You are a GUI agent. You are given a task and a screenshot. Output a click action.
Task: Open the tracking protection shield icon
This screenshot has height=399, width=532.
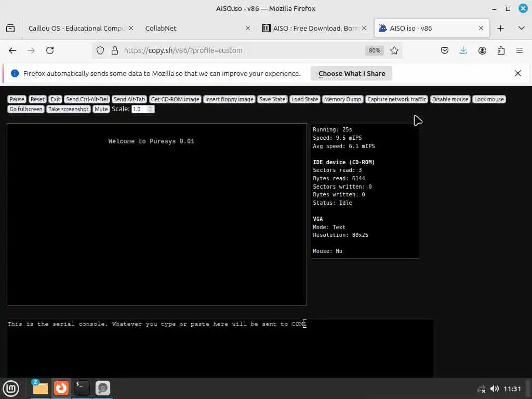coord(100,50)
